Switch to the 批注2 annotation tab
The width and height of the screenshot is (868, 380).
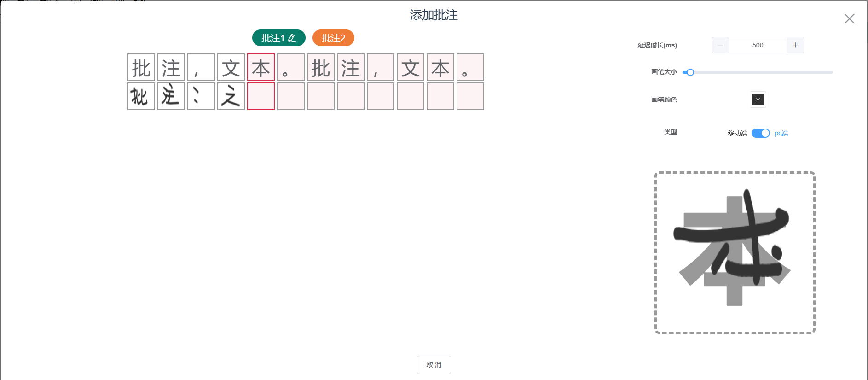(x=333, y=38)
